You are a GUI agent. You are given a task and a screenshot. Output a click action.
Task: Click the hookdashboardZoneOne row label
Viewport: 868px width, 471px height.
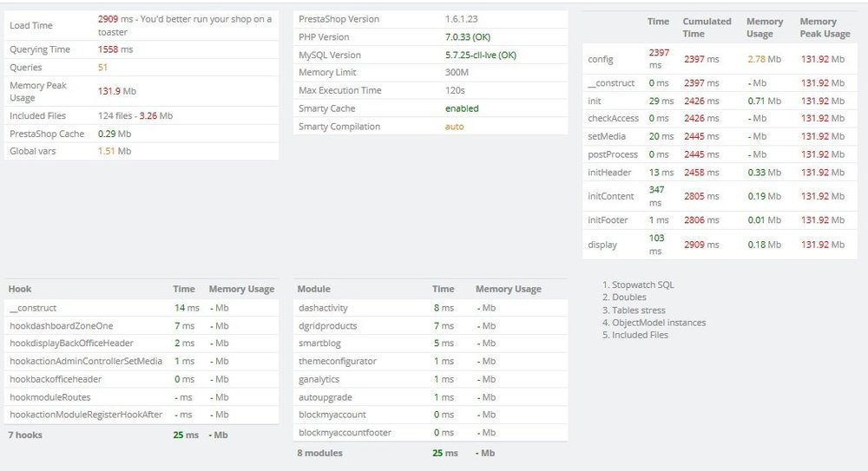point(61,325)
